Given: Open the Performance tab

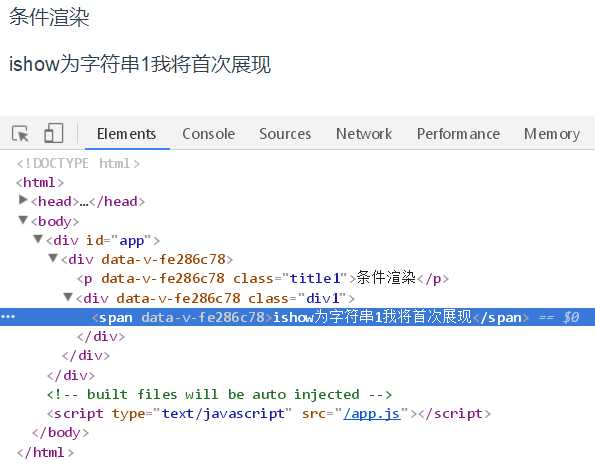Looking at the screenshot, I should 458,134.
